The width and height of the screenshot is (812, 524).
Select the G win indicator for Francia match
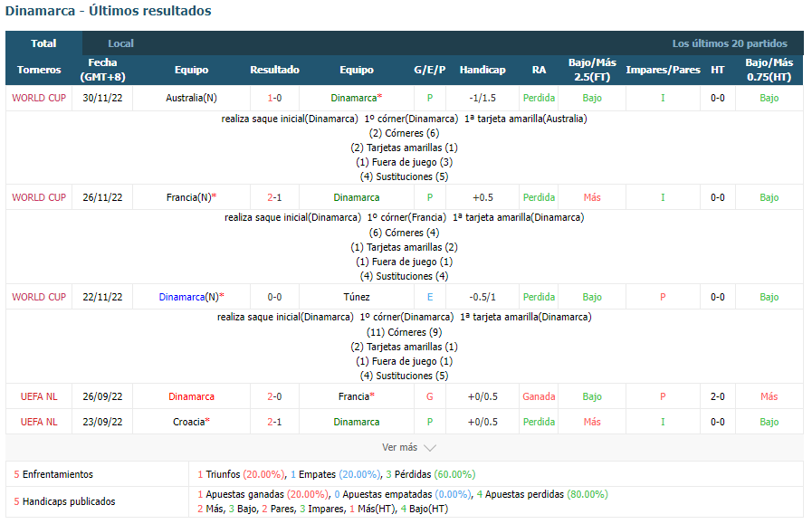(430, 396)
